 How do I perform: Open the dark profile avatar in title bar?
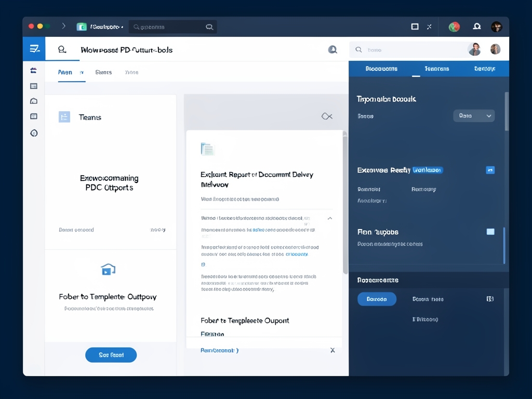(x=496, y=27)
